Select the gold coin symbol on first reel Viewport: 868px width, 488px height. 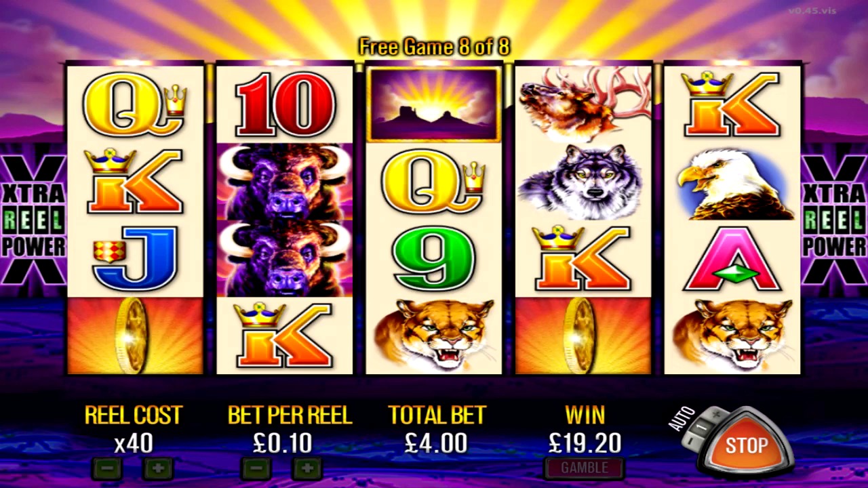coord(136,335)
